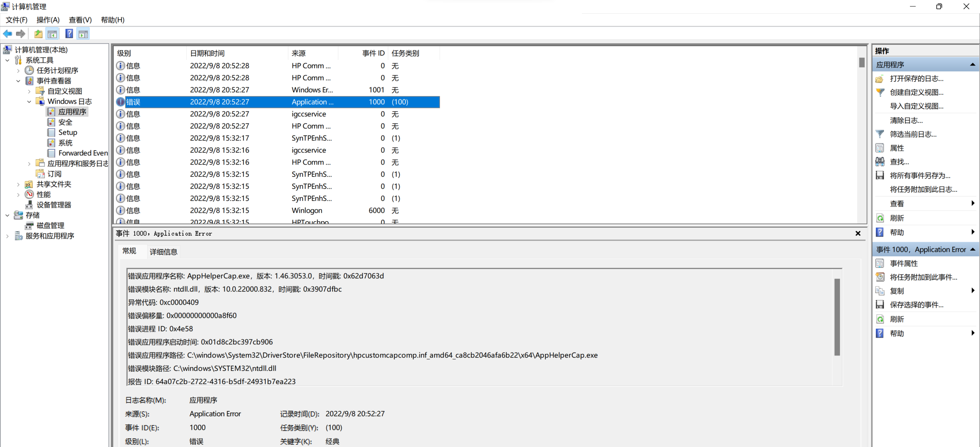This screenshot has width=980, height=447.
Task: Click 清除日志... in actions pane
Action: pos(906,121)
